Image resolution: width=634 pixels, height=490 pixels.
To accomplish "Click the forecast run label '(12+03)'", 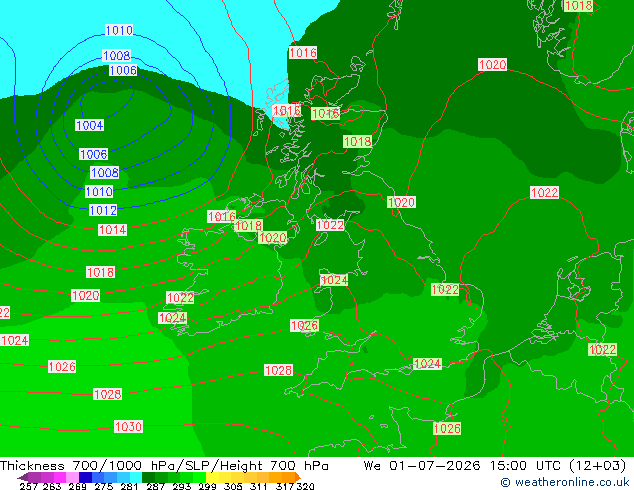I will pyautogui.click(x=597, y=466).
